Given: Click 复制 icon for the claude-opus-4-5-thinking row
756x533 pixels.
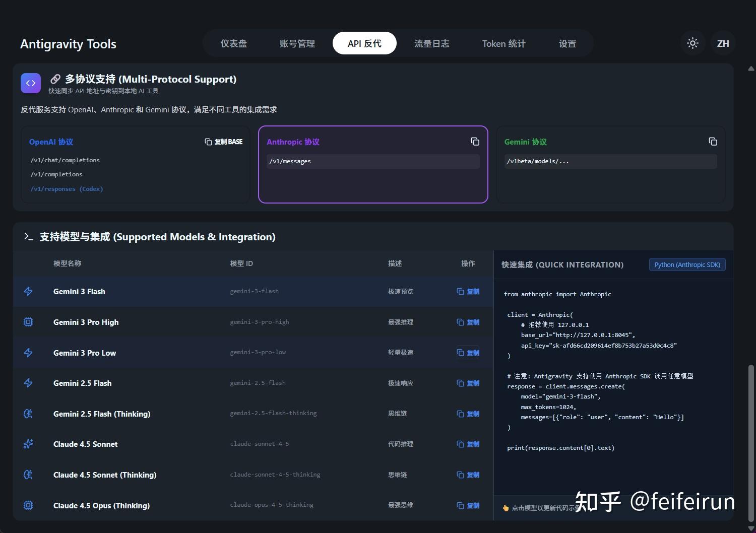Looking at the screenshot, I should pyautogui.click(x=468, y=505).
